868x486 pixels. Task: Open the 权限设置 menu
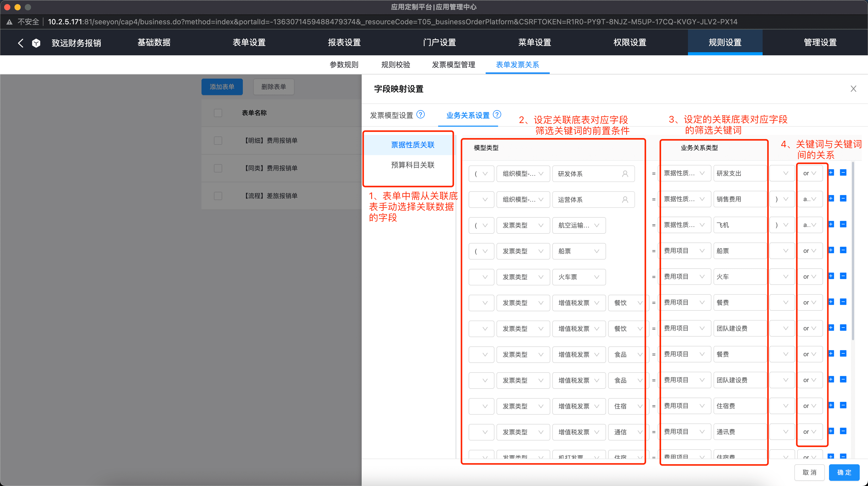pyautogui.click(x=630, y=42)
